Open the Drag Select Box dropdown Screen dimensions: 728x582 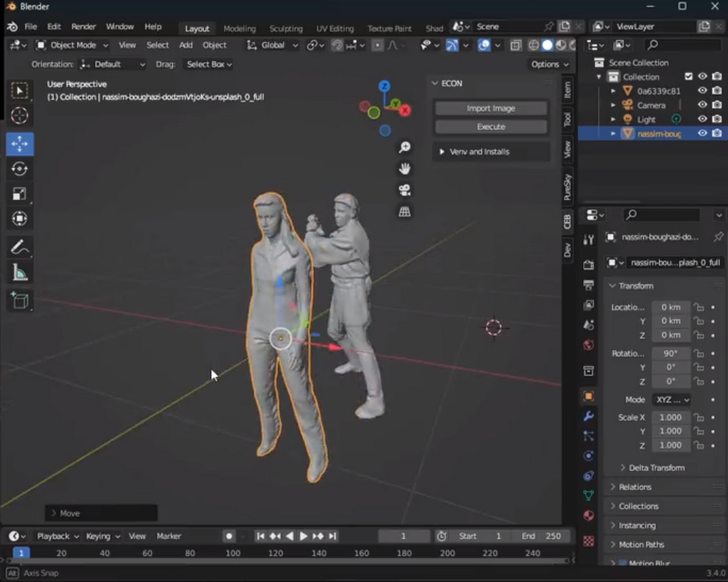pyautogui.click(x=209, y=64)
